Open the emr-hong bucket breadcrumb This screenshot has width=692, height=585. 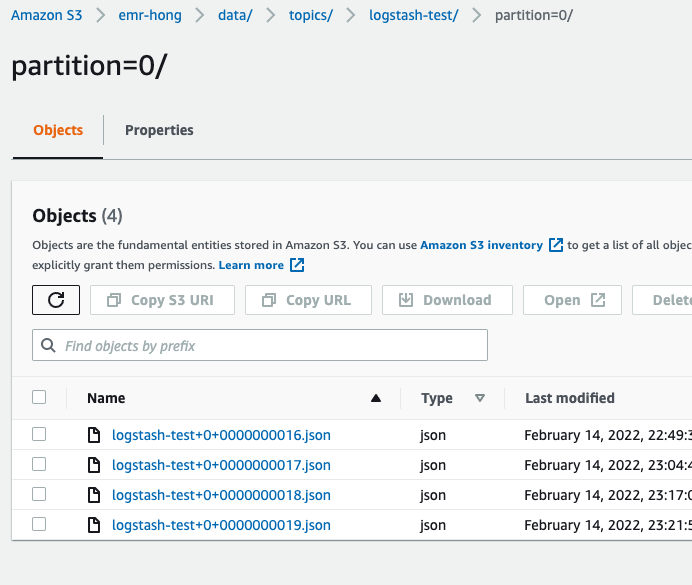point(150,15)
